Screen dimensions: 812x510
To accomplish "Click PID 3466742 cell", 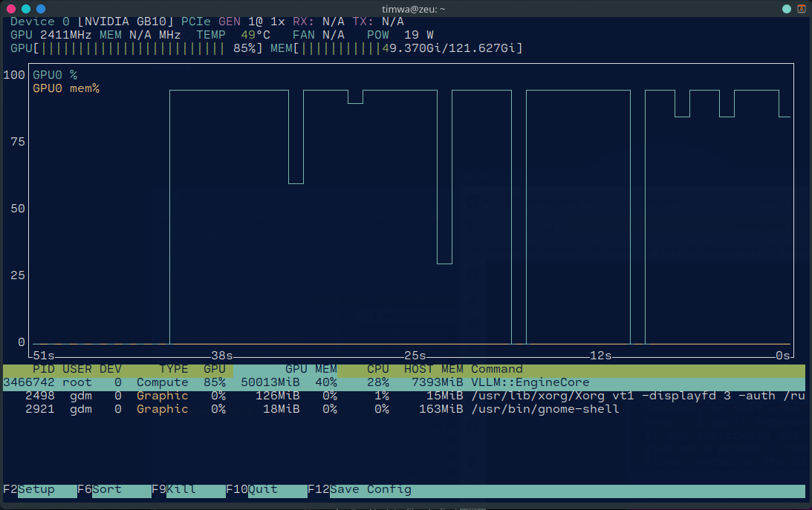I will pos(29,383).
